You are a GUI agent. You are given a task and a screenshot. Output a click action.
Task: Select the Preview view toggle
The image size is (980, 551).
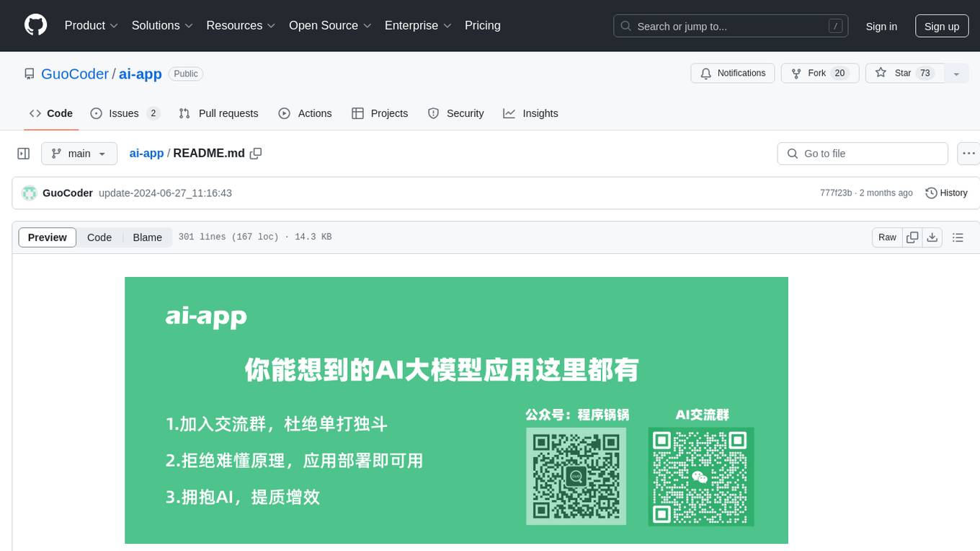point(48,237)
